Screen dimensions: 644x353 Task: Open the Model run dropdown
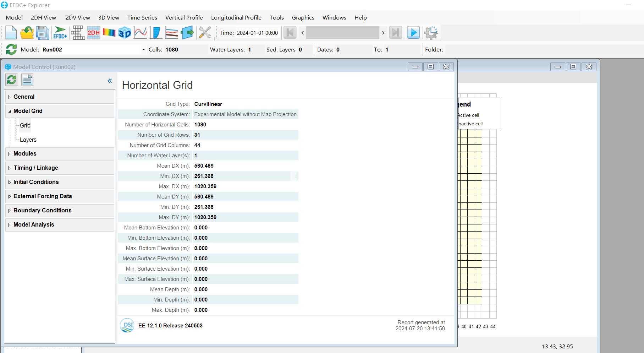tap(144, 49)
